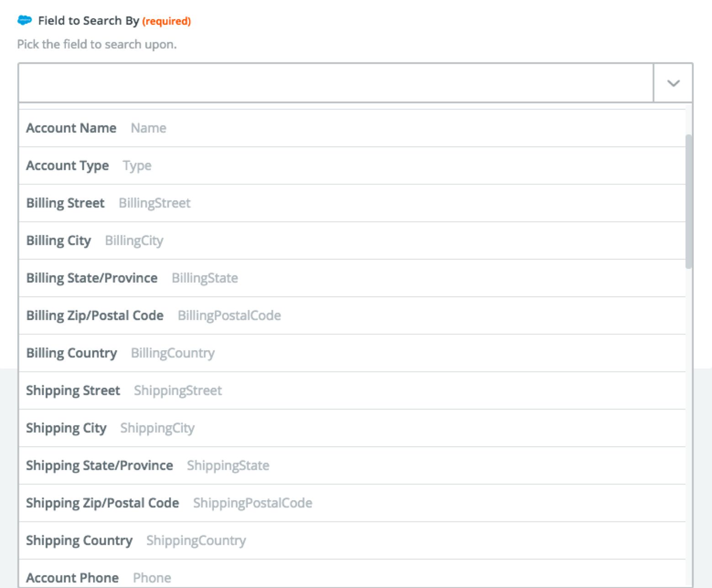Select the Billing City option
The image size is (712, 588).
point(58,241)
